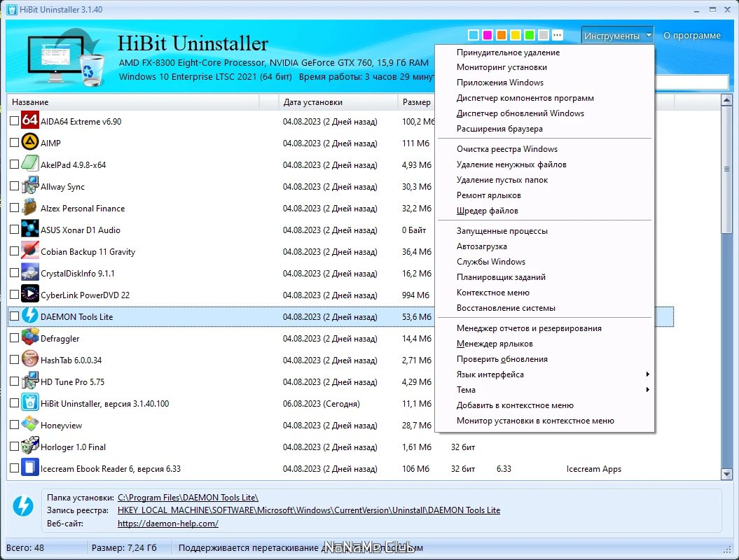The width and height of the screenshot is (739, 560).
Task: Sort list by Размер column header
Action: (416, 101)
